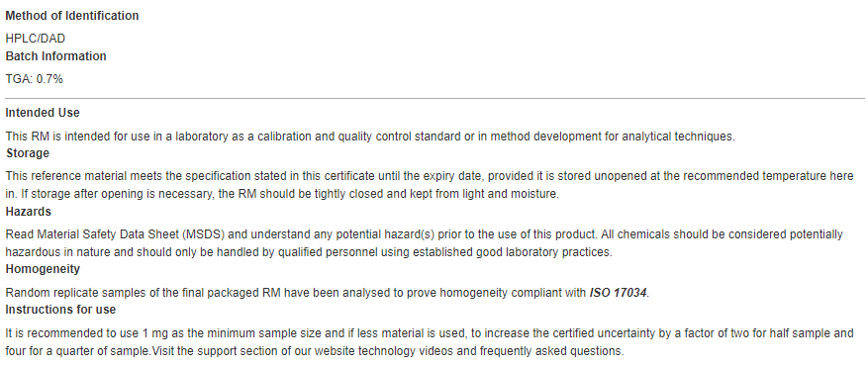Viewport: 868px width, 367px height.
Task: Click the Intended Use heading
Action: pyautogui.click(x=43, y=113)
